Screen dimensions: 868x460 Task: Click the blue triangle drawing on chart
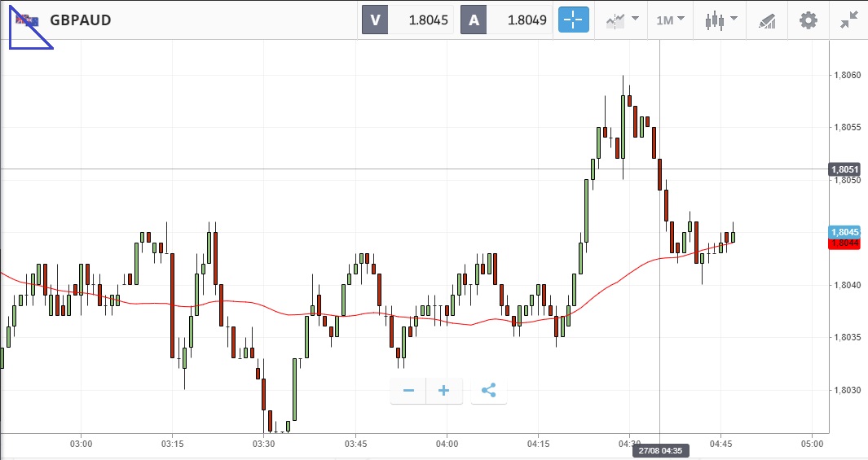tap(23, 37)
